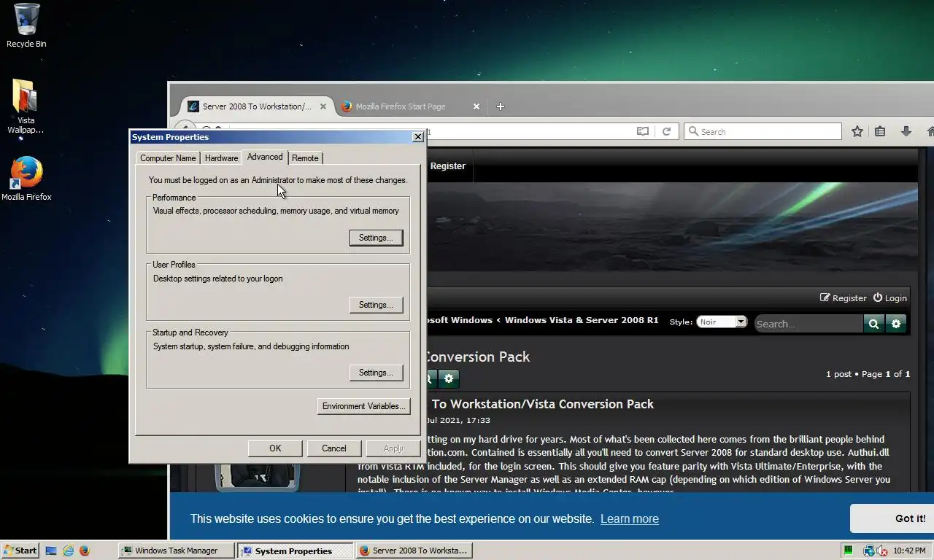Click Firefox reader view icon
The image size is (934, 560).
[643, 131]
